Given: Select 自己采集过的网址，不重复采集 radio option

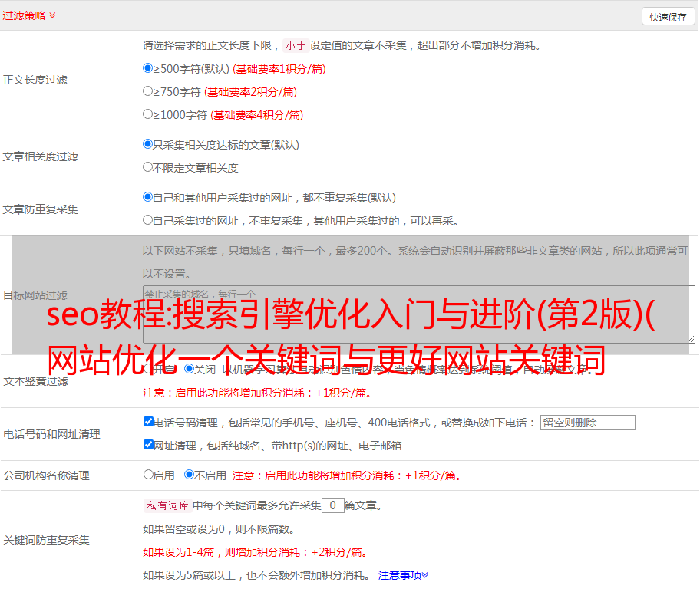Looking at the screenshot, I should tap(148, 220).
